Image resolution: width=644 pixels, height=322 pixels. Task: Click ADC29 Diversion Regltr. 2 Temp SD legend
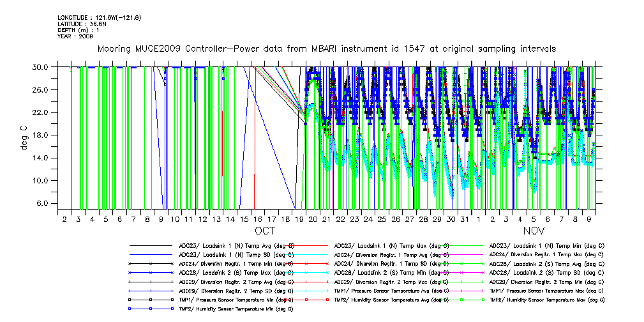click(x=237, y=290)
